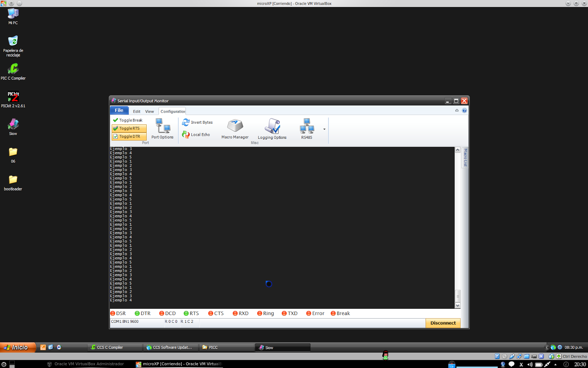Viewport: 588px width, 368px height.
Task: Click the host volume speaker icon
Action: coord(530,364)
